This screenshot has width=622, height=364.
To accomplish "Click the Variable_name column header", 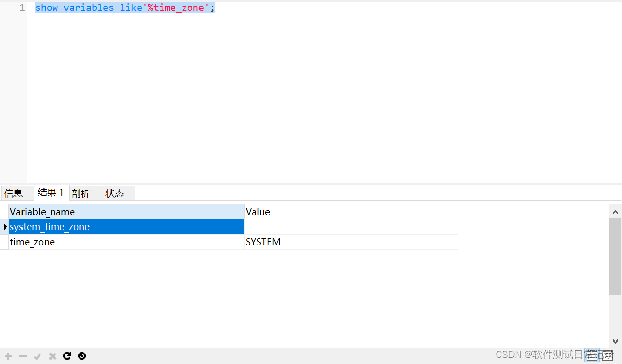I will point(126,212).
